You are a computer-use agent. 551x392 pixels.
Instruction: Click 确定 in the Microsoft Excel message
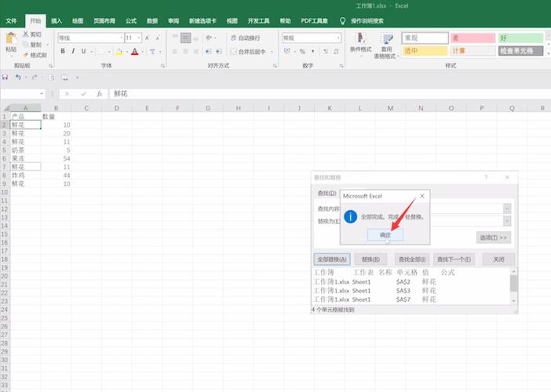point(385,234)
